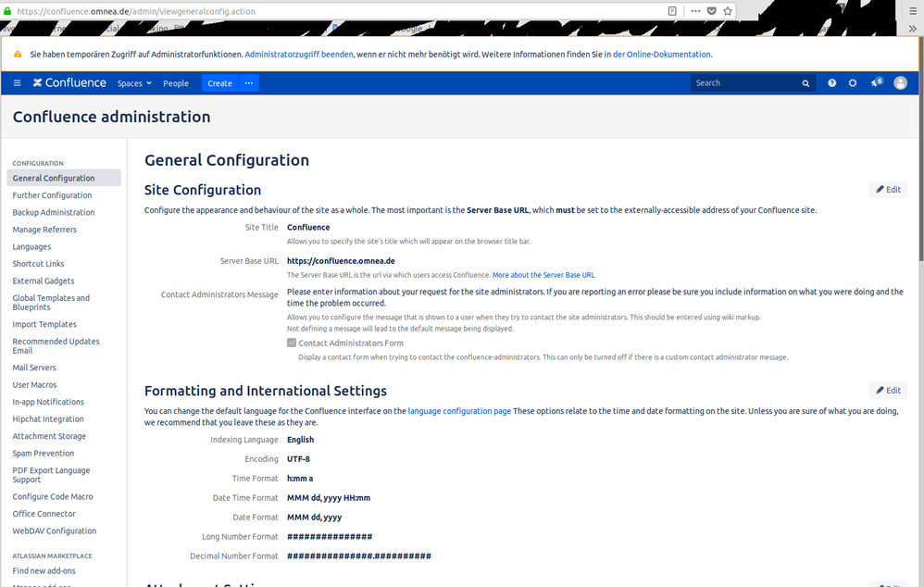Image resolution: width=924 pixels, height=587 pixels.
Task: Click the Pocket save icon in address bar
Action: pyautogui.click(x=711, y=11)
